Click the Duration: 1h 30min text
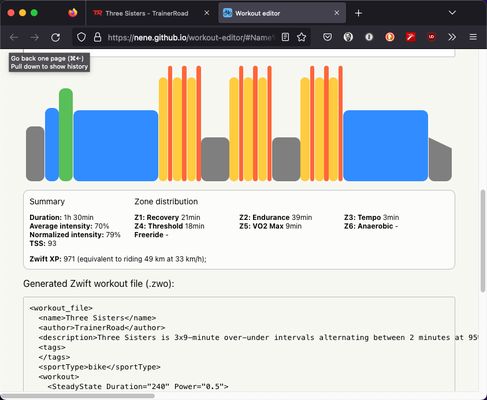The image size is (487, 400). [x=61, y=217]
